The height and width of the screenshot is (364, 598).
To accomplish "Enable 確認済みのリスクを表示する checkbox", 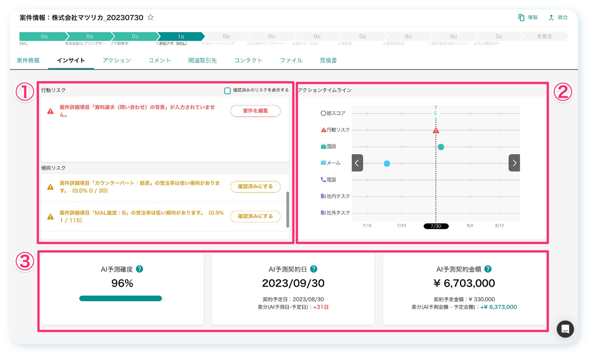I will click(227, 91).
